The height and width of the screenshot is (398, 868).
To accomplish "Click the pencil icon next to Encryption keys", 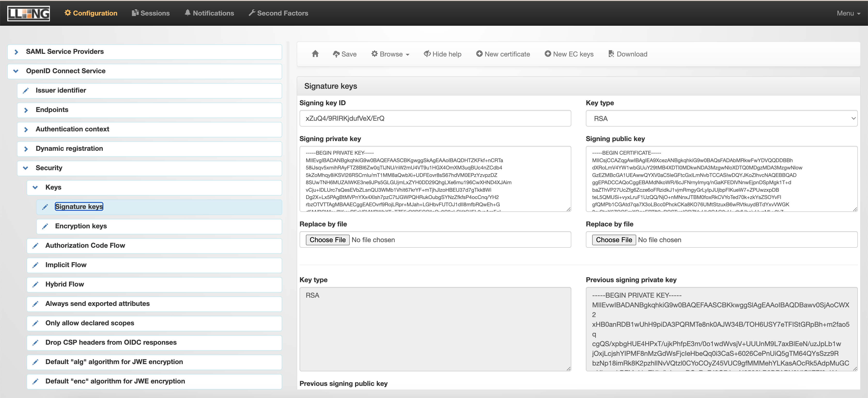I will (x=45, y=226).
